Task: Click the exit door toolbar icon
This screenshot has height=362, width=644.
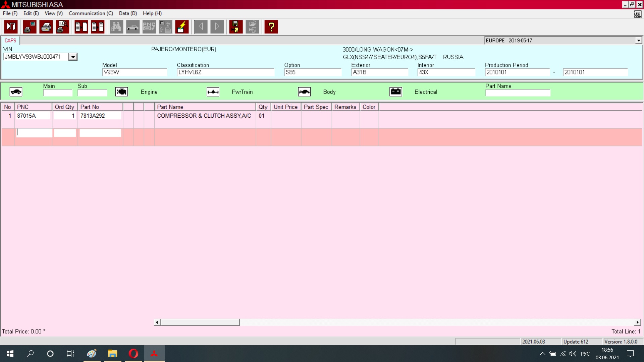Action: coord(11,27)
